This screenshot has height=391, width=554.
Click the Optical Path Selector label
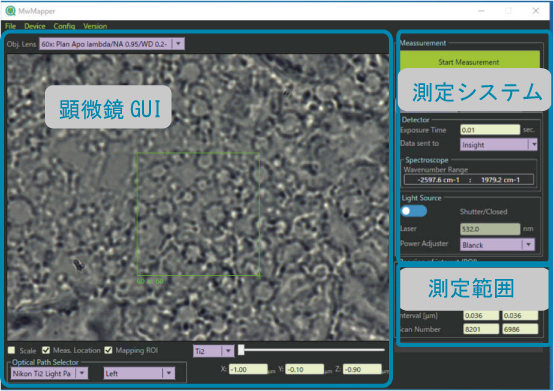(x=45, y=362)
